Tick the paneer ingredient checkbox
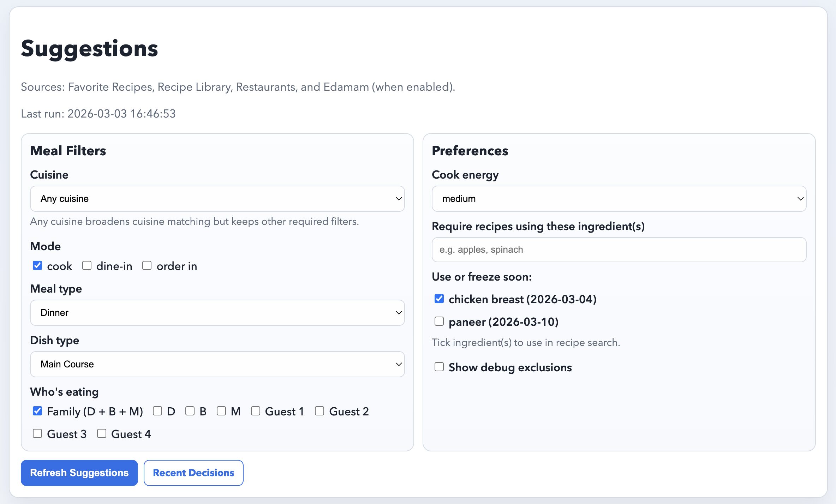Viewport: 836px width, 504px height. 439,322
